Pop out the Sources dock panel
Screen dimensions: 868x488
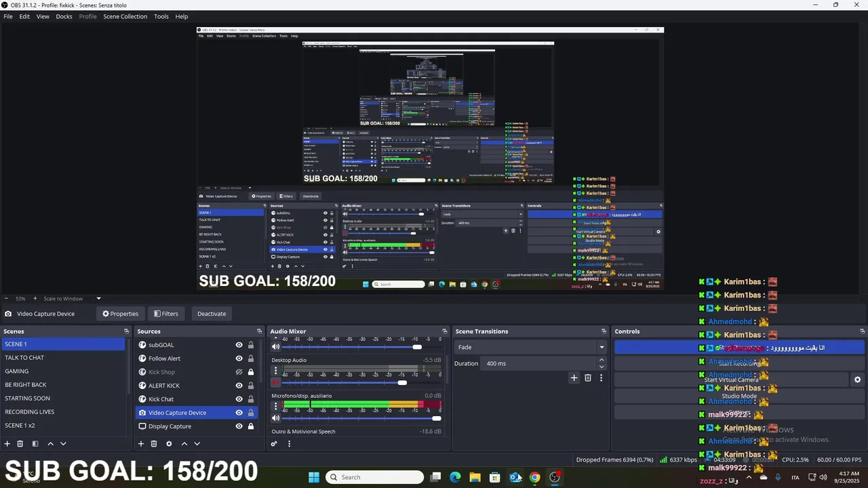point(259,331)
